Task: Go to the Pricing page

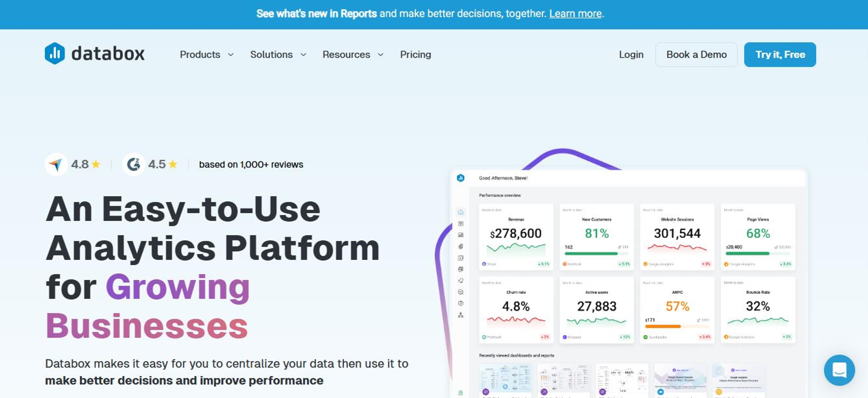Action: [x=415, y=55]
